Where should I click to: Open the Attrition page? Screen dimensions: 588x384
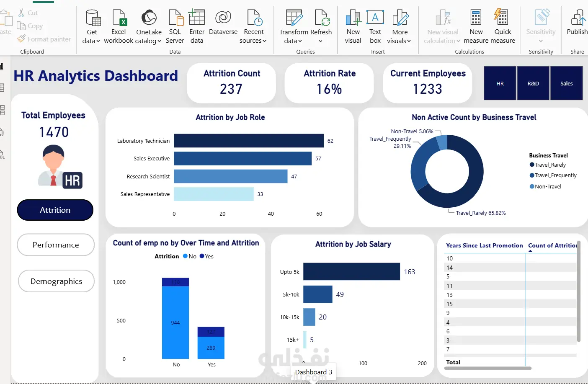coord(55,210)
